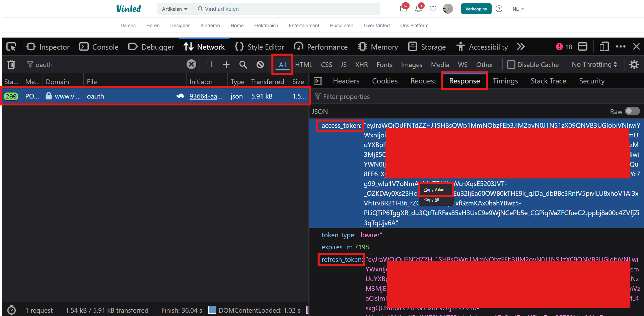Open the Timings details tab
The height and width of the screenshot is (316, 644).
505,81
